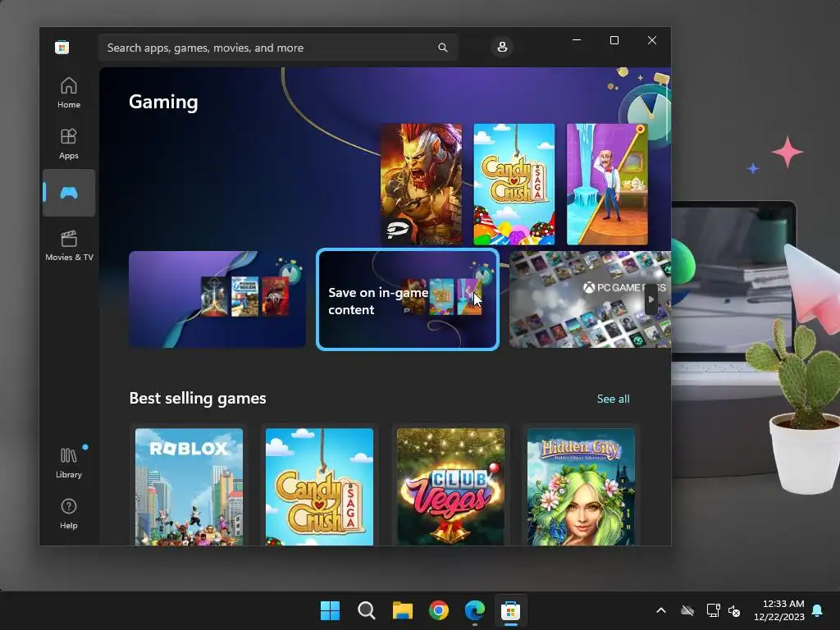This screenshot has height=630, width=840.
Task: Open Help in the sidebar
Action: pos(69,514)
